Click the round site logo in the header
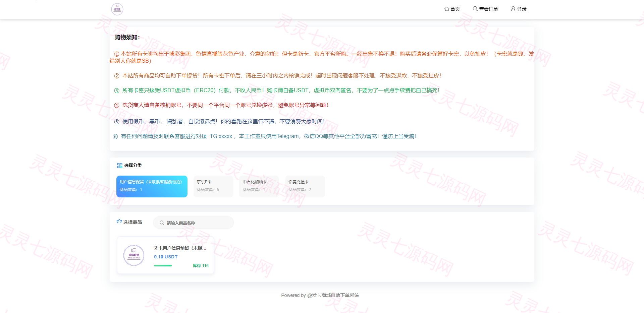 pyautogui.click(x=117, y=9)
